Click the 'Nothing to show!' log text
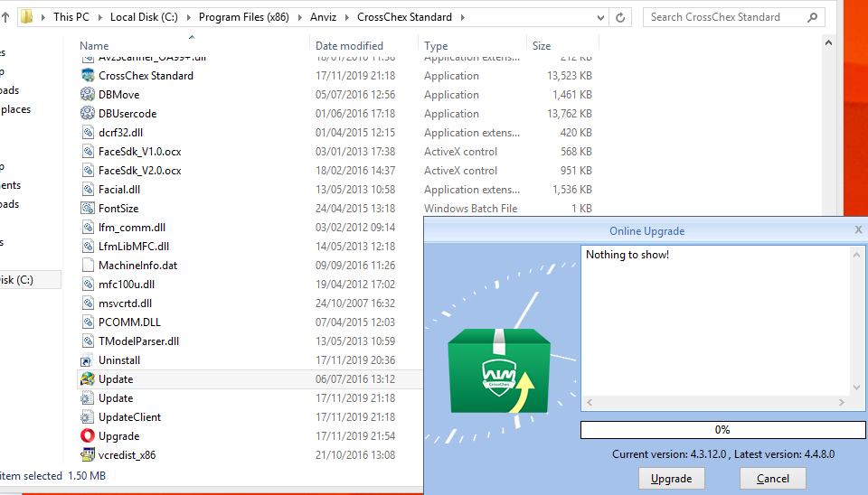This screenshot has height=495, width=868. 627,255
